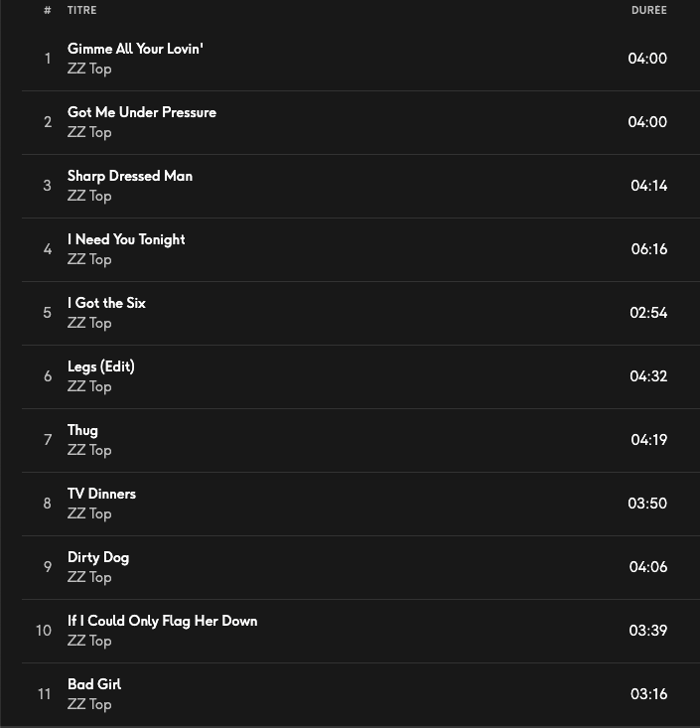Click the Sharp Dressed Man title
The image size is (700, 728).
pos(130,176)
